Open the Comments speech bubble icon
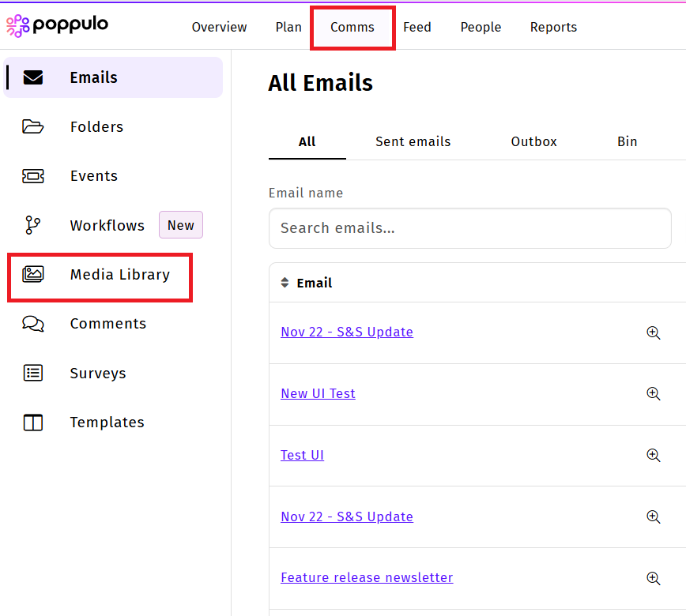This screenshot has width=686, height=616. click(x=33, y=324)
